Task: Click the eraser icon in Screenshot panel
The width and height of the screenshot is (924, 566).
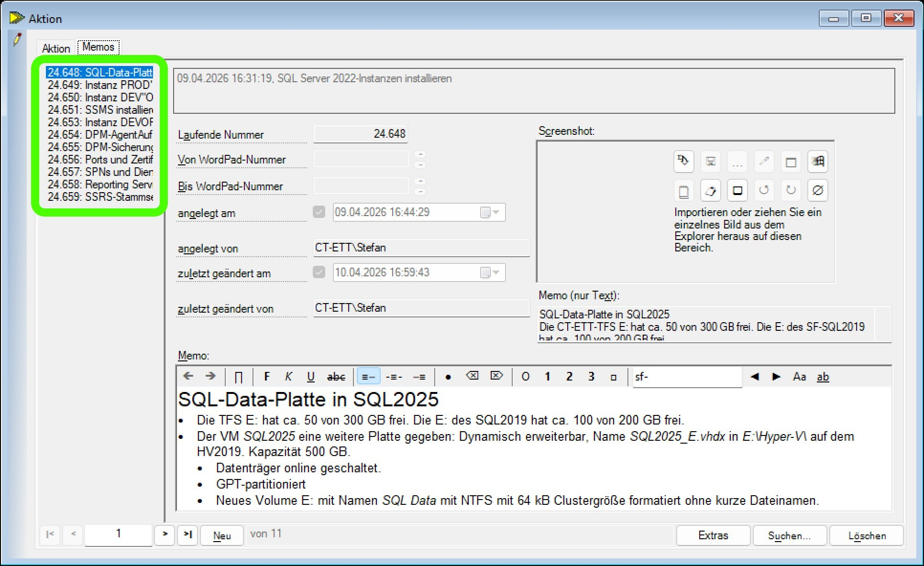Action: click(710, 191)
